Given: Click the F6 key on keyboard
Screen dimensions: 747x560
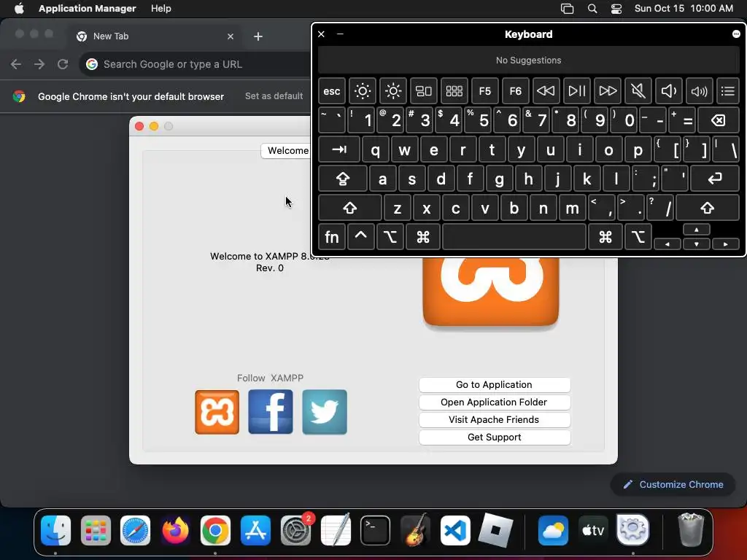Looking at the screenshot, I should tap(516, 91).
